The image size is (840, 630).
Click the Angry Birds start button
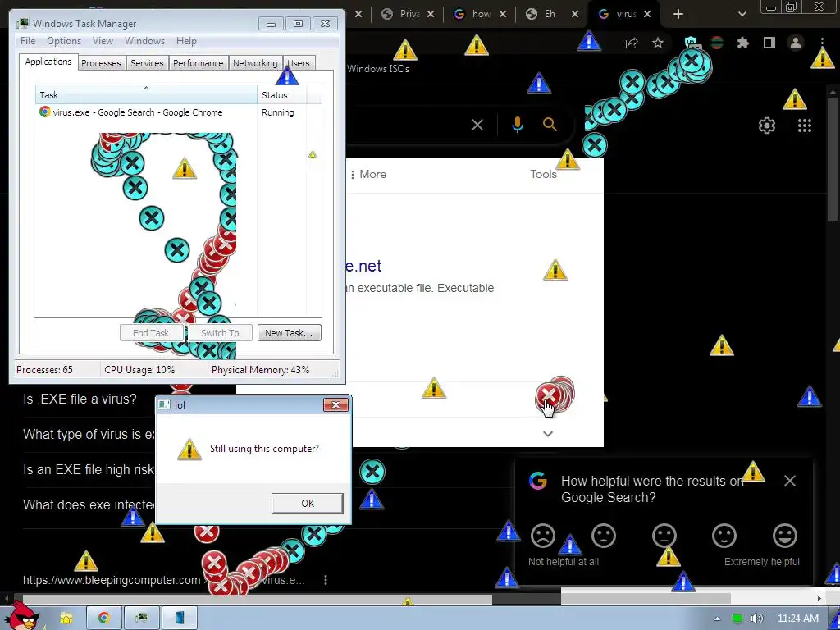24,616
